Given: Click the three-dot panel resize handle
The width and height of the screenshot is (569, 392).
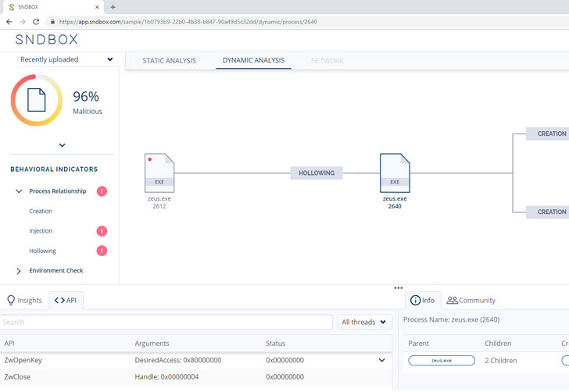Looking at the screenshot, I should pyautogui.click(x=398, y=288).
